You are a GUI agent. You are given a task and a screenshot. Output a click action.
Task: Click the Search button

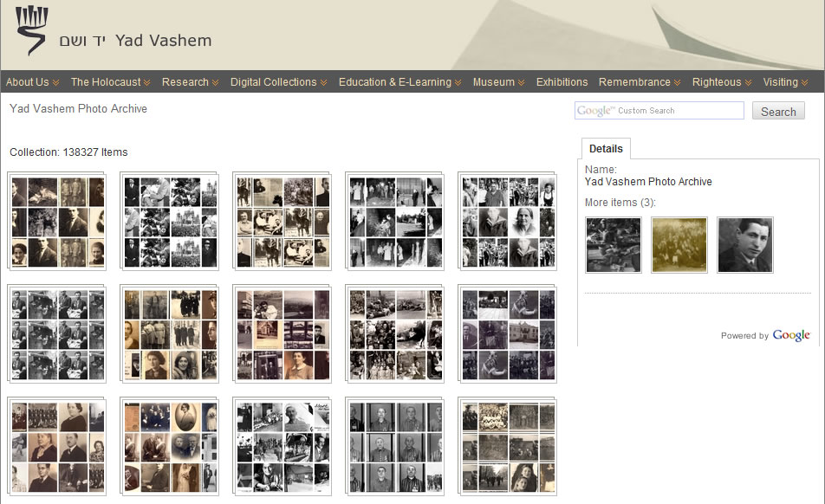pyautogui.click(x=778, y=112)
